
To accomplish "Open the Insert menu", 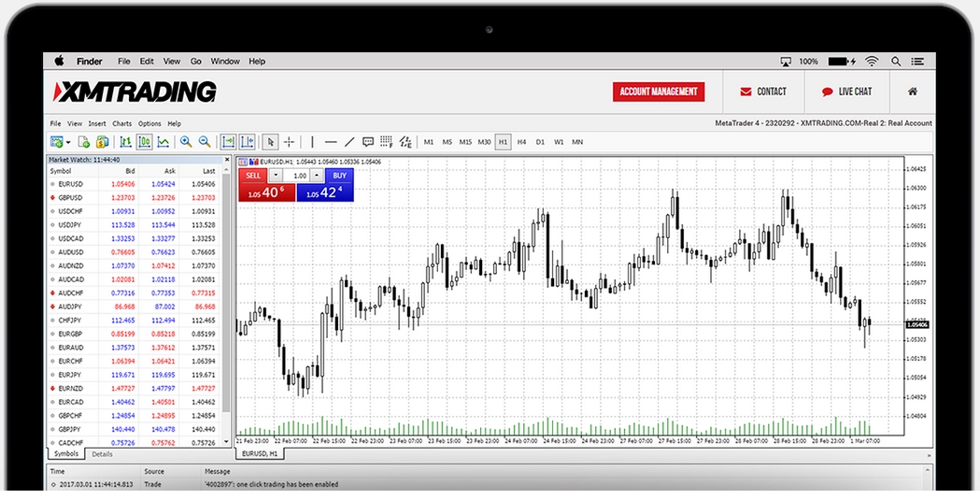I will [97, 123].
